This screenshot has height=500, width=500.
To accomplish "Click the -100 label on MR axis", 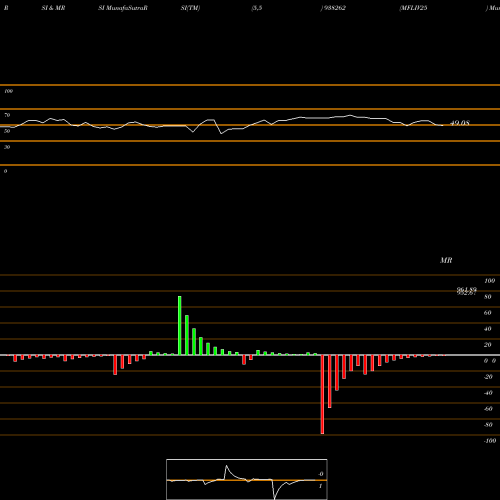I will [490, 441].
